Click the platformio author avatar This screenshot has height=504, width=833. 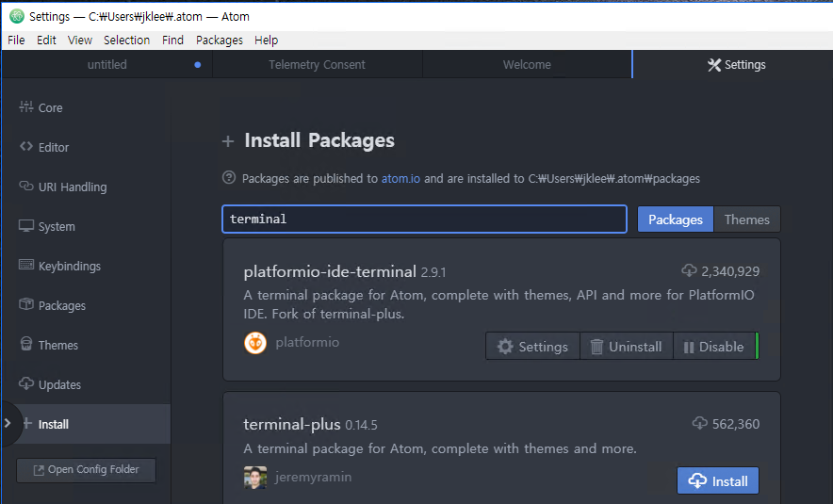pos(255,343)
